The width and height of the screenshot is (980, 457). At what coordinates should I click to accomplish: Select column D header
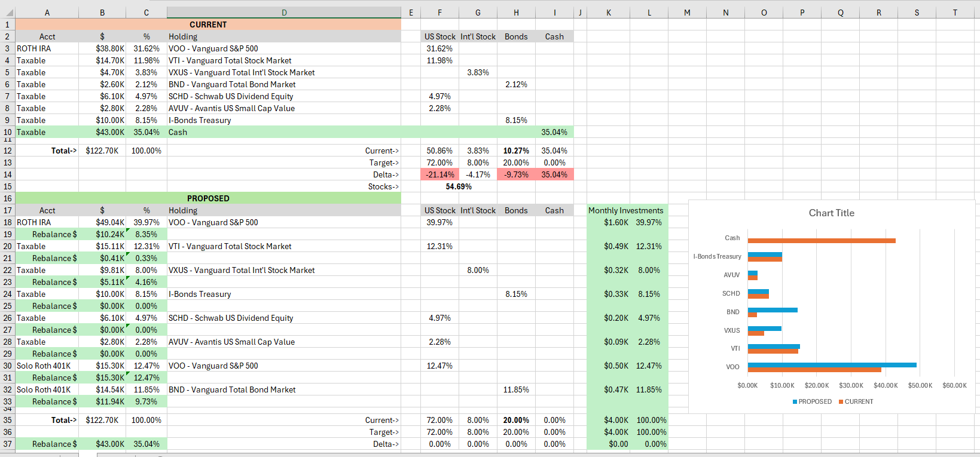click(x=284, y=13)
